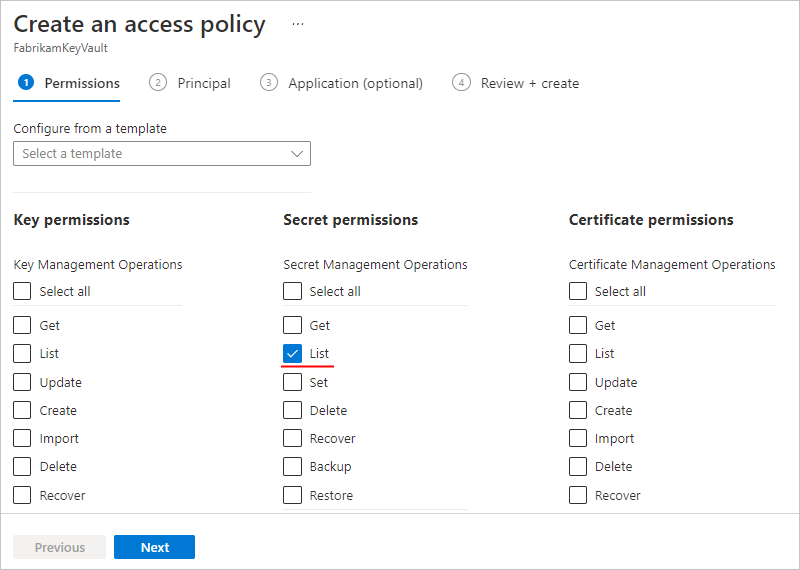Enable Get under Key permissions
The image size is (800, 570).
click(23, 325)
